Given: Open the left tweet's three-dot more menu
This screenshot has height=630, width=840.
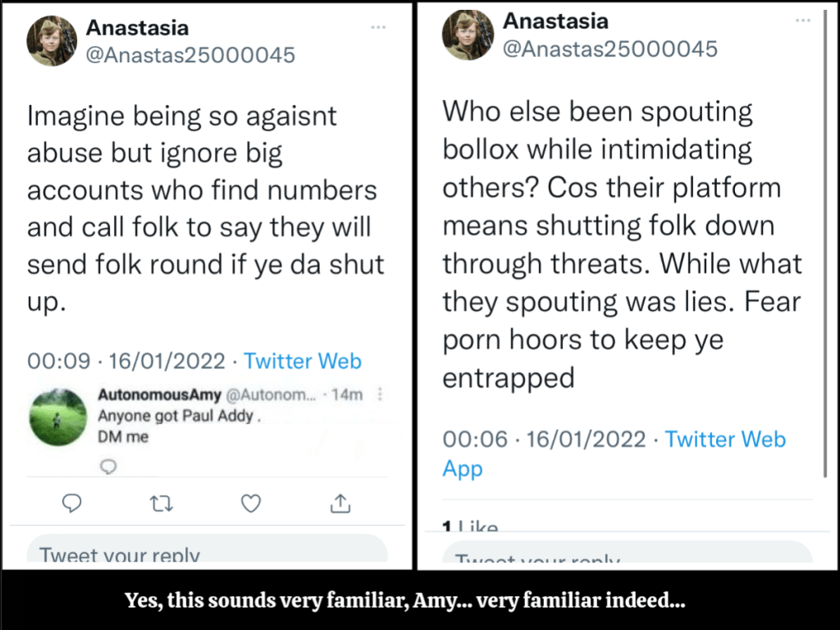Looking at the screenshot, I should point(378,27).
